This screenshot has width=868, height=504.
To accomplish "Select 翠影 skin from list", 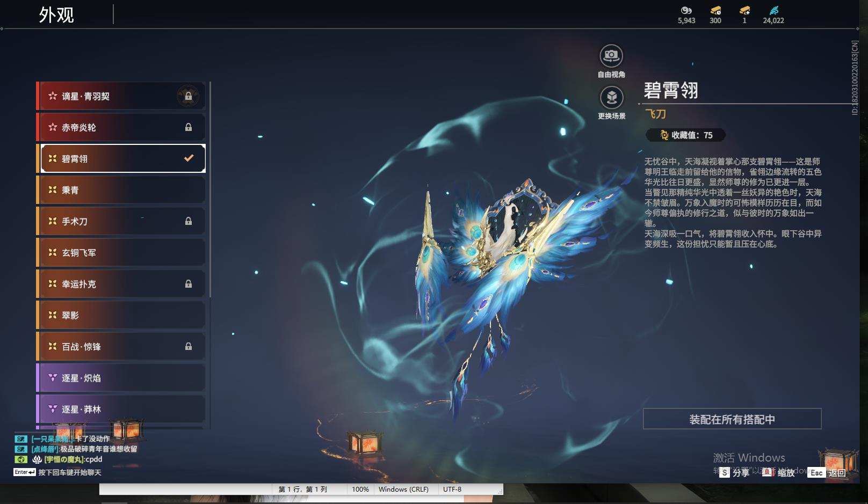I will pos(121,315).
